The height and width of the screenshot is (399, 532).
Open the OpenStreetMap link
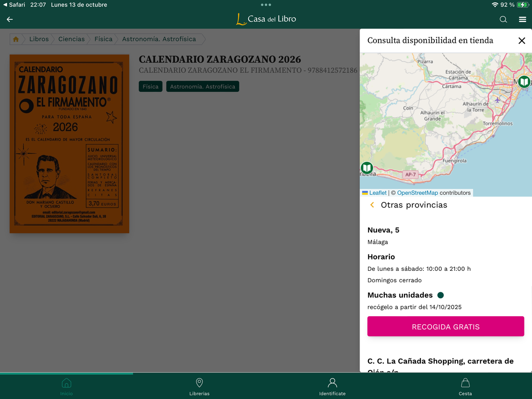coord(417,193)
